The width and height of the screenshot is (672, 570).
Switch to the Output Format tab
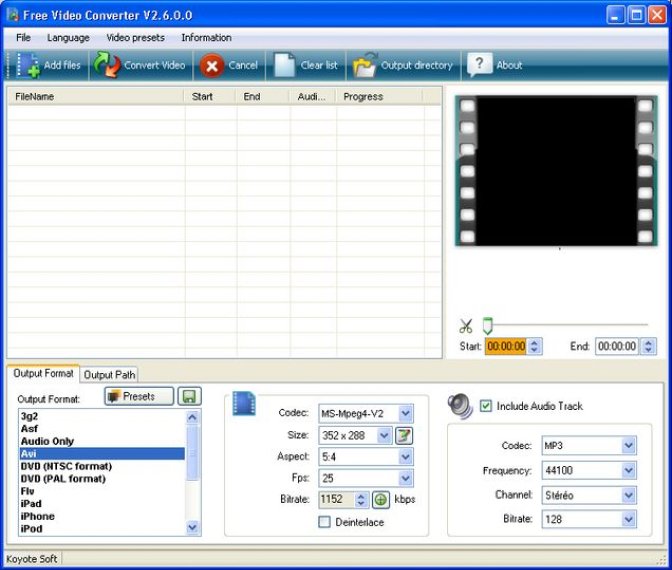click(43, 373)
